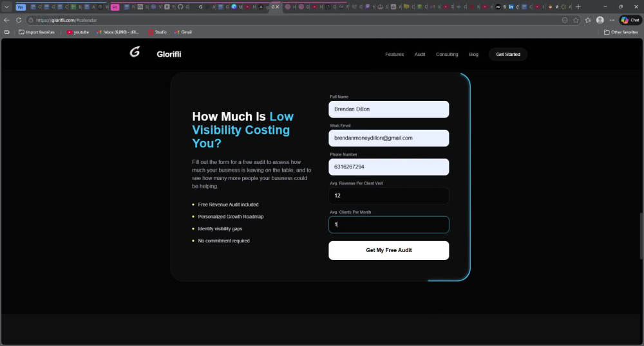Open the Blog nav item

tap(473, 54)
